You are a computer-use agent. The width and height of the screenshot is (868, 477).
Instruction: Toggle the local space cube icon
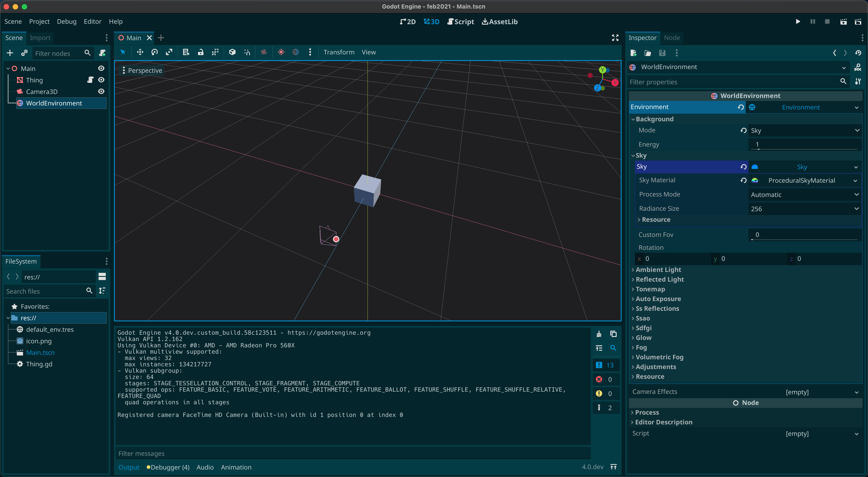tap(232, 52)
